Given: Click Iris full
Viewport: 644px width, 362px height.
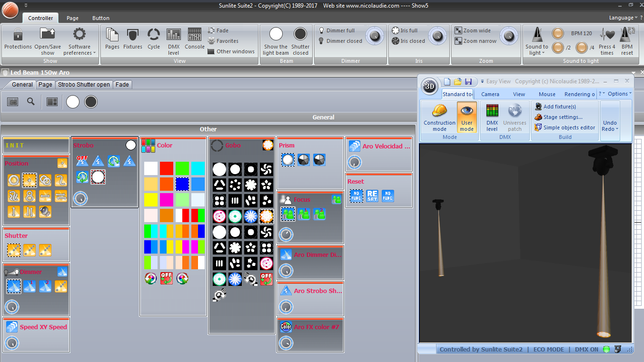Looking at the screenshot, I should click(405, 30).
